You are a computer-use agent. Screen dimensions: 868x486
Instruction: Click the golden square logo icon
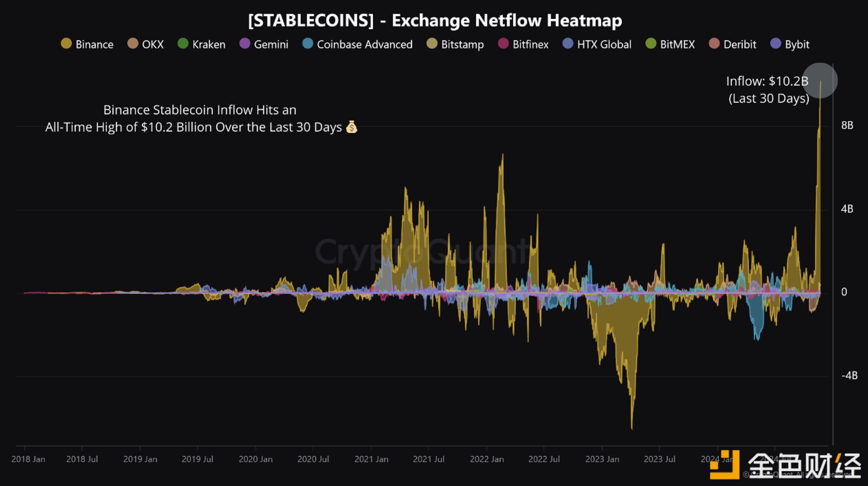[x=724, y=464]
